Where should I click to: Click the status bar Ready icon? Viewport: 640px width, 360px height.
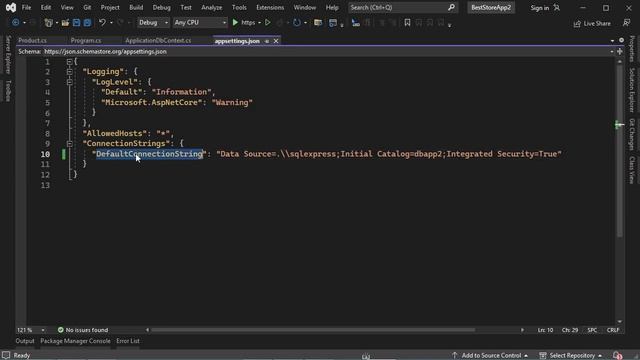click(x=6, y=356)
